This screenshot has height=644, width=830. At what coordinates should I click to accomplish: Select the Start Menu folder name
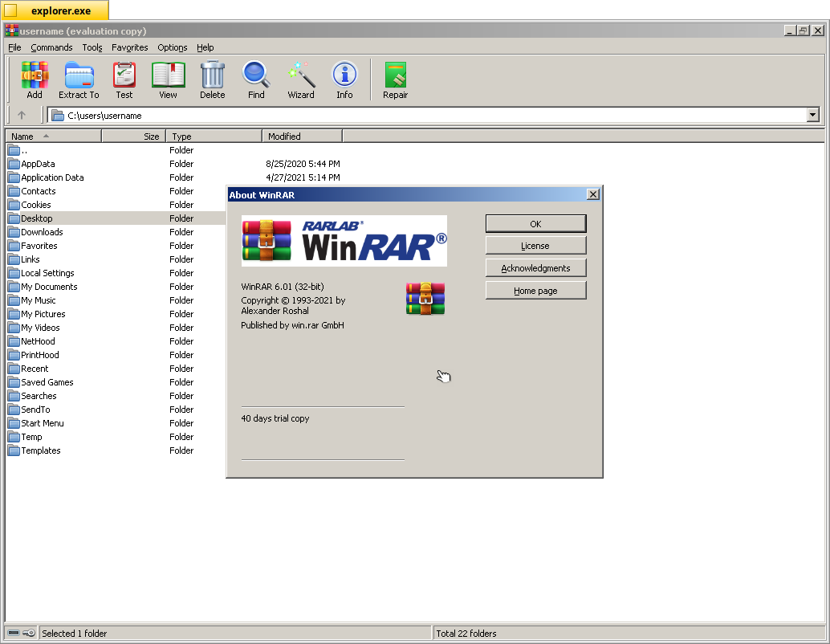click(43, 423)
